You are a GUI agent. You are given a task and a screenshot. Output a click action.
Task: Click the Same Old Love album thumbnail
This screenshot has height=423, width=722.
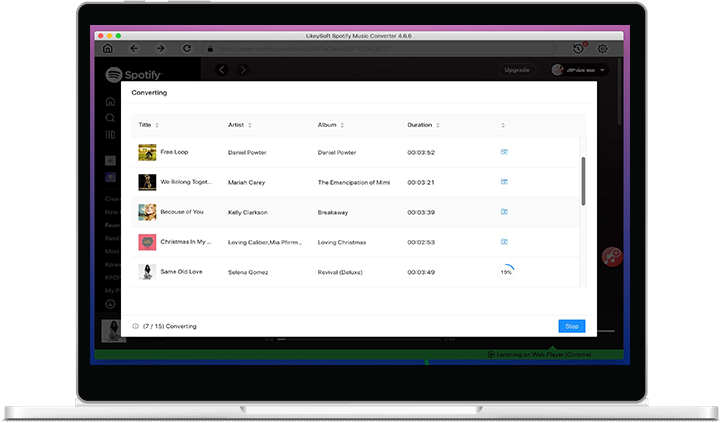(x=147, y=271)
